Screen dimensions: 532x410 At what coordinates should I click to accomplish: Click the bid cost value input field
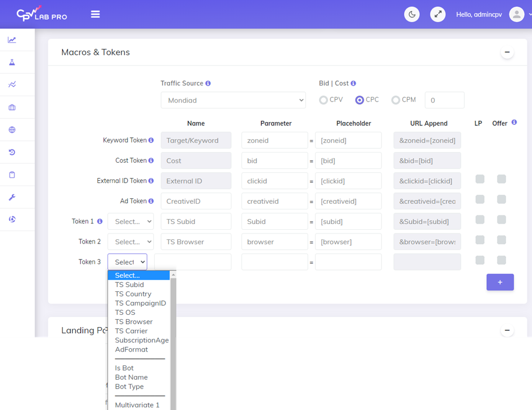coord(444,100)
